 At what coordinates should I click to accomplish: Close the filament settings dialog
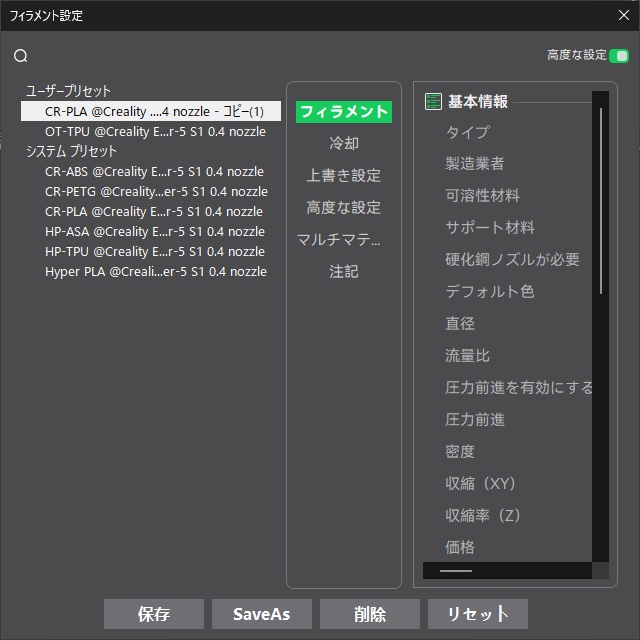click(x=623, y=15)
